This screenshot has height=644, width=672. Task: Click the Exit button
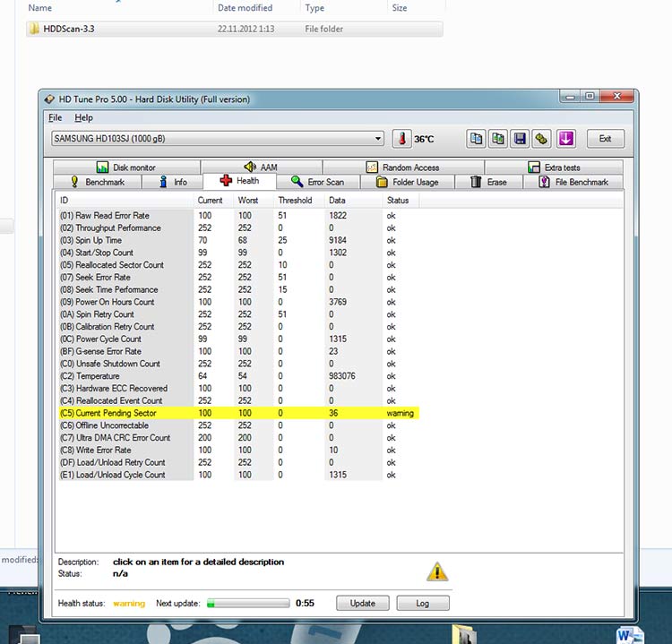[605, 139]
